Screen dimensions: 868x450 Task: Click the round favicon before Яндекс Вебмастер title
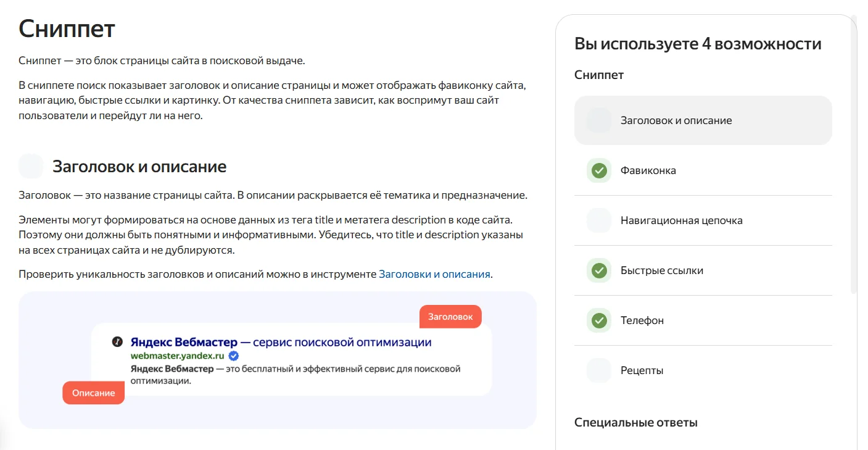117,342
